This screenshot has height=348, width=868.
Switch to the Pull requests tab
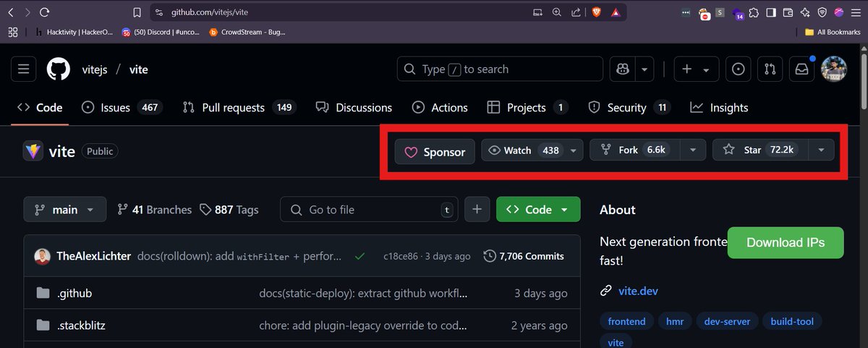239,108
